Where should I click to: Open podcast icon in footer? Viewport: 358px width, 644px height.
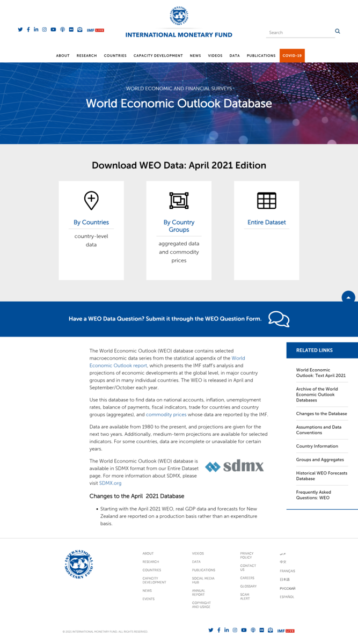253,630
